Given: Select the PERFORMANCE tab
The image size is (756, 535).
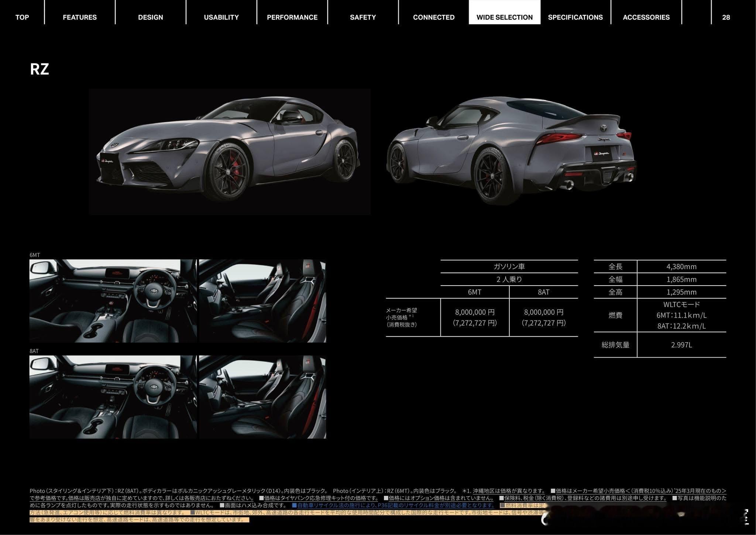Looking at the screenshot, I should coord(292,17).
